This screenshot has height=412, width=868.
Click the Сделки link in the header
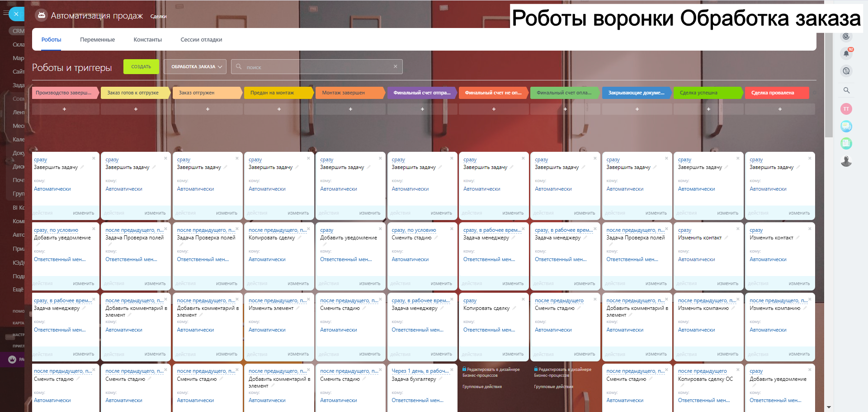pos(158,16)
